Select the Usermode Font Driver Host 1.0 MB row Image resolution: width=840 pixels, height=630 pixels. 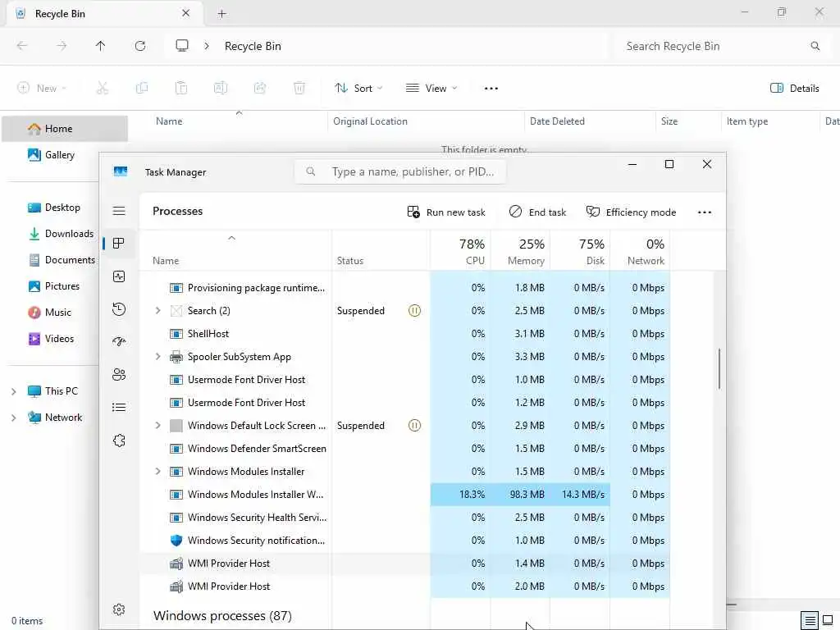[404, 380]
